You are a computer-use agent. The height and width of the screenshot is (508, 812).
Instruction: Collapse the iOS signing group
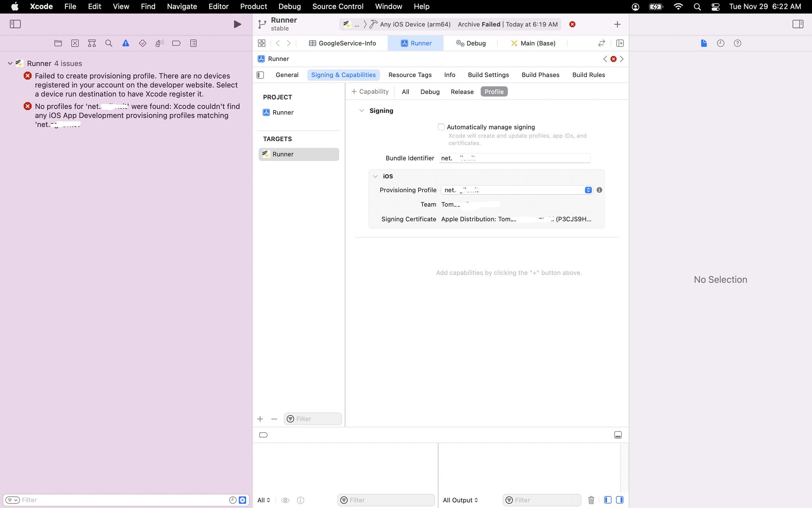tap(375, 176)
